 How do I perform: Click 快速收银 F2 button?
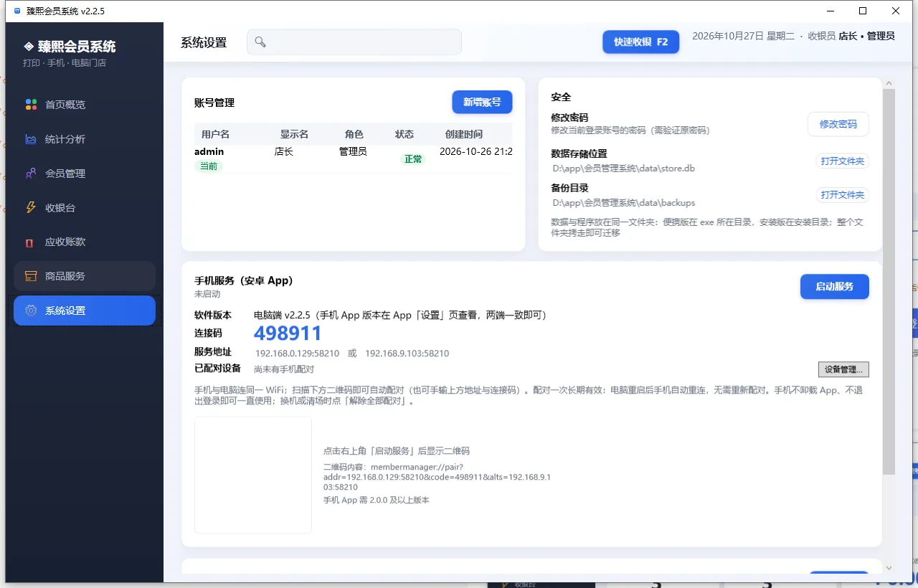(x=640, y=42)
